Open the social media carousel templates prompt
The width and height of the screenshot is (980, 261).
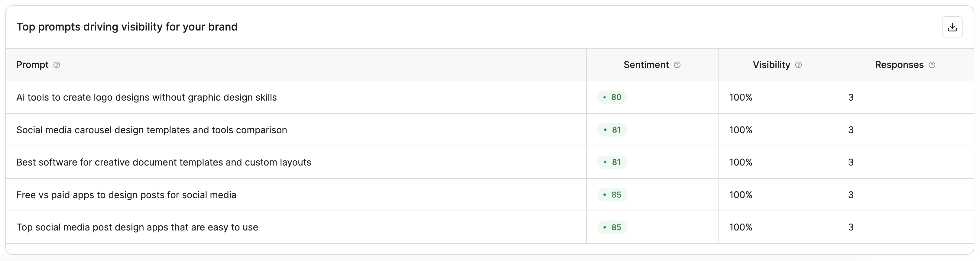click(x=151, y=130)
